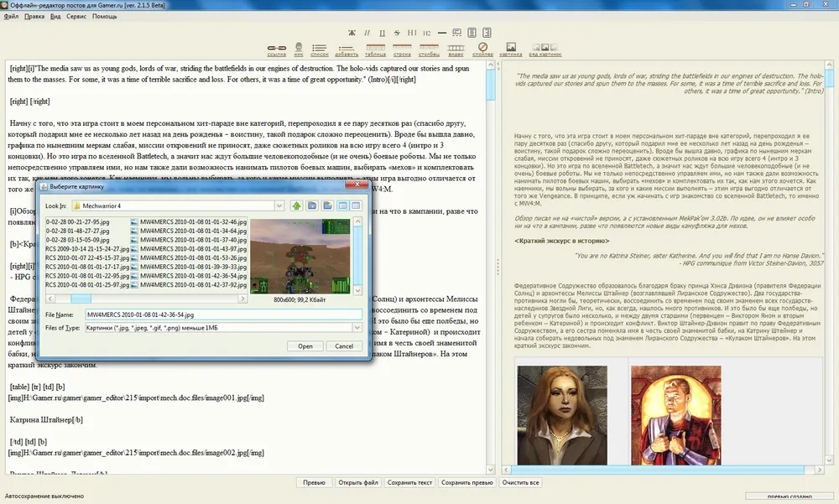This screenshot has height=504, width=839.
Task: Click the картинка image insert icon
Action: 510,47
